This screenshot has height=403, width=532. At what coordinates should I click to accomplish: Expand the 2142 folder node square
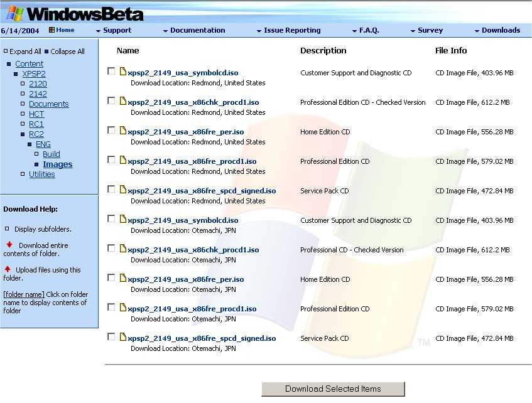click(23, 94)
